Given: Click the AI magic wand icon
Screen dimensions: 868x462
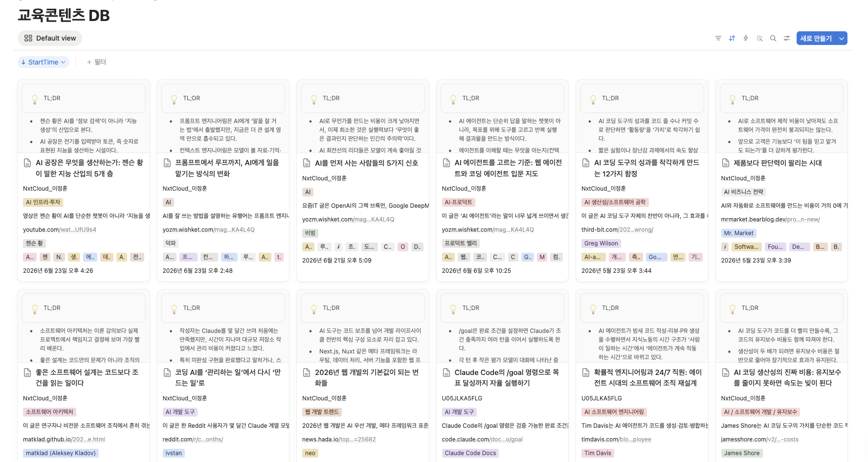Looking at the screenshot, I should 759,38.
